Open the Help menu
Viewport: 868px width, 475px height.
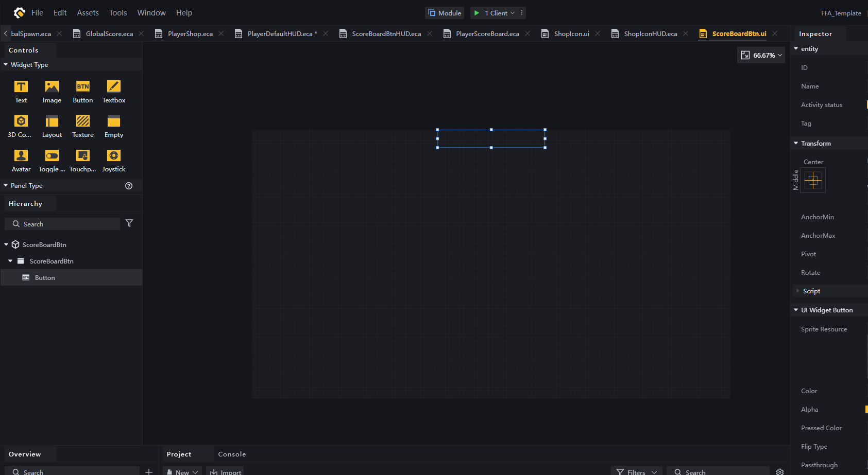(184, 13)
